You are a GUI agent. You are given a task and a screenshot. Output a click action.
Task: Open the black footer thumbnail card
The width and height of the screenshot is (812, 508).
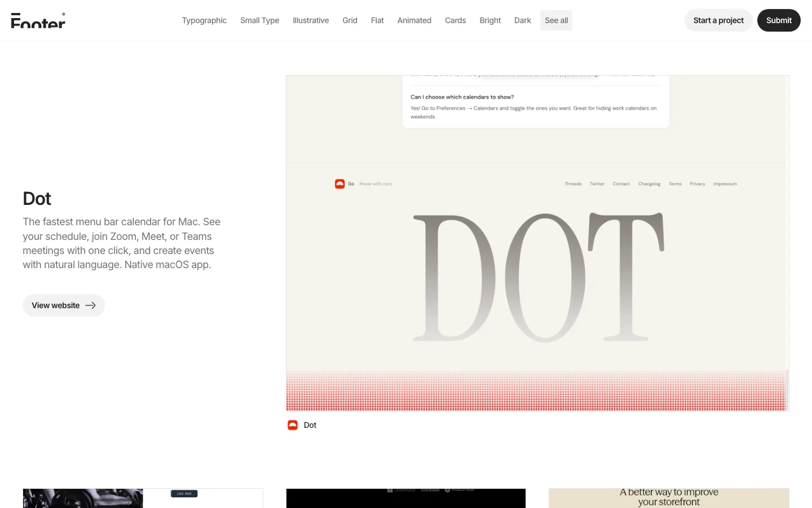[406, 498]
